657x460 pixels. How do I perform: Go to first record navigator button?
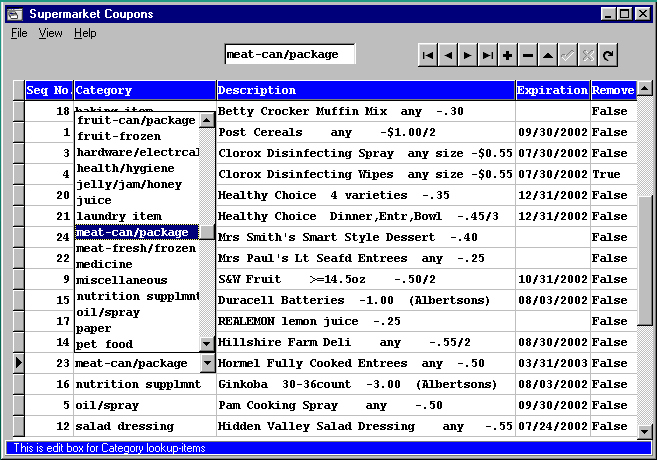click(428, 55)
